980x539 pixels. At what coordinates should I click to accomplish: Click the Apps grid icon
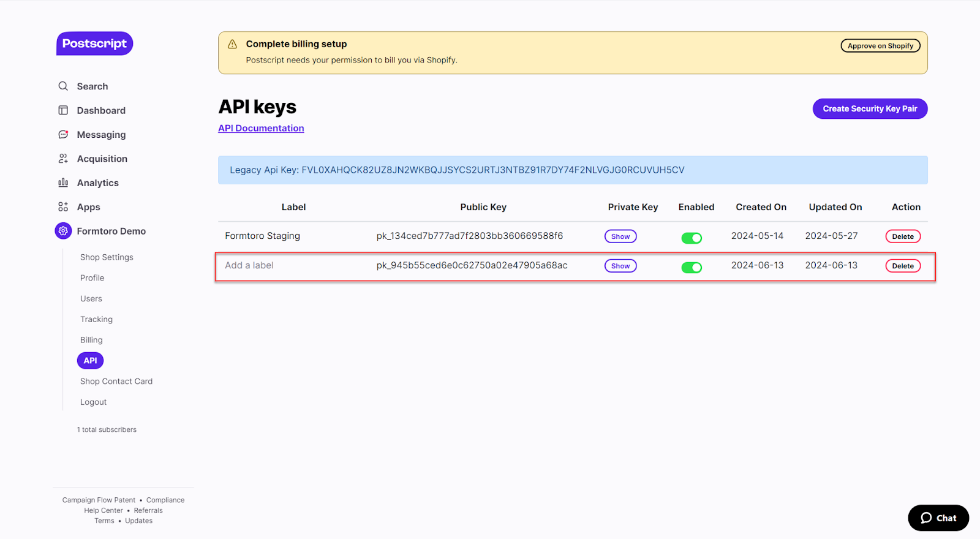[63, 207]
